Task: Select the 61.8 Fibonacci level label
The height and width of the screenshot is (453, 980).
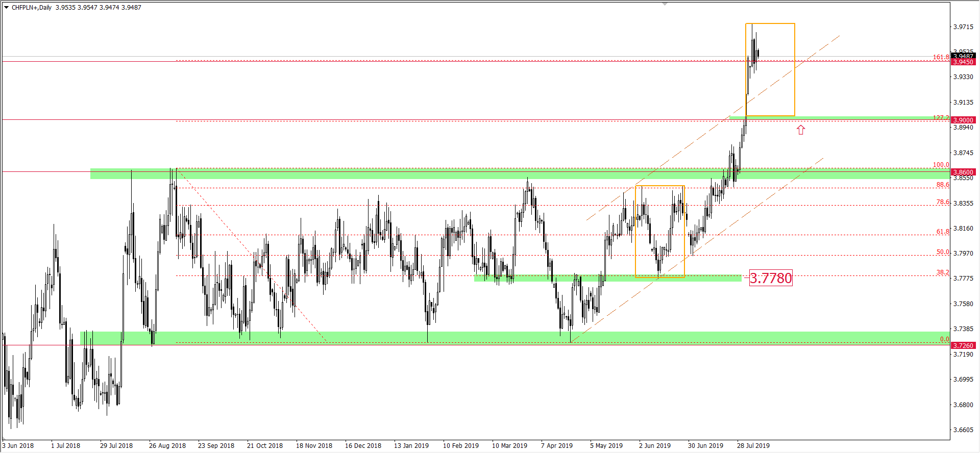Action: (942, 232)
